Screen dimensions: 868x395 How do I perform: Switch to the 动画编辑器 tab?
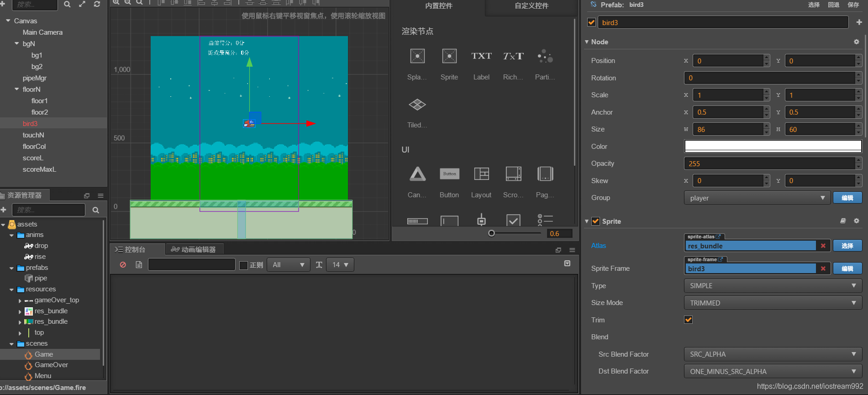(x=194, y=249)
